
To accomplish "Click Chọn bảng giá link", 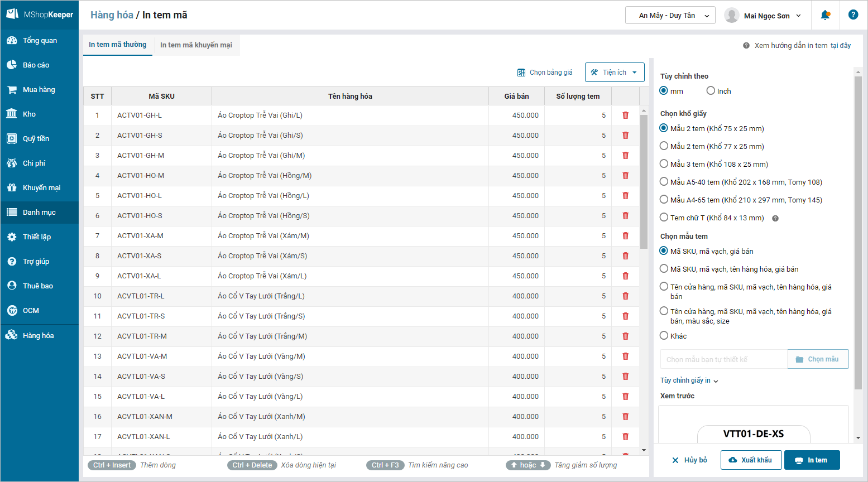I will [x=551, y=73].
